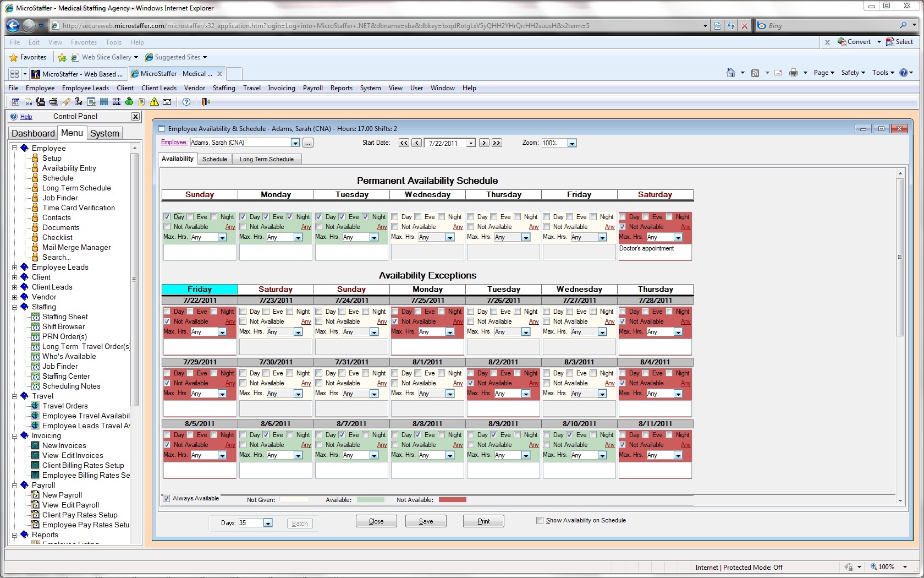Image resolution: width=924 pixels, height=578 pixels.
Task: Toggle the Always Available checkbox
Action: (166, 499)
